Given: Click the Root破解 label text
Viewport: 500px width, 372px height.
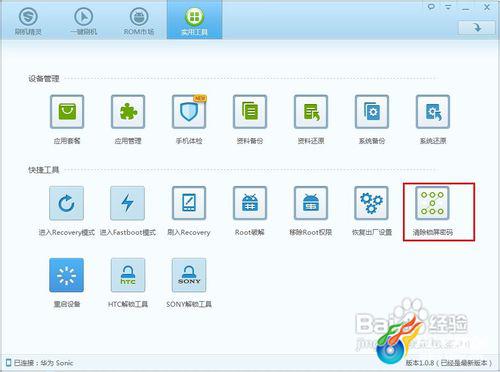Looking at the screenshot, I should point(250,232).
